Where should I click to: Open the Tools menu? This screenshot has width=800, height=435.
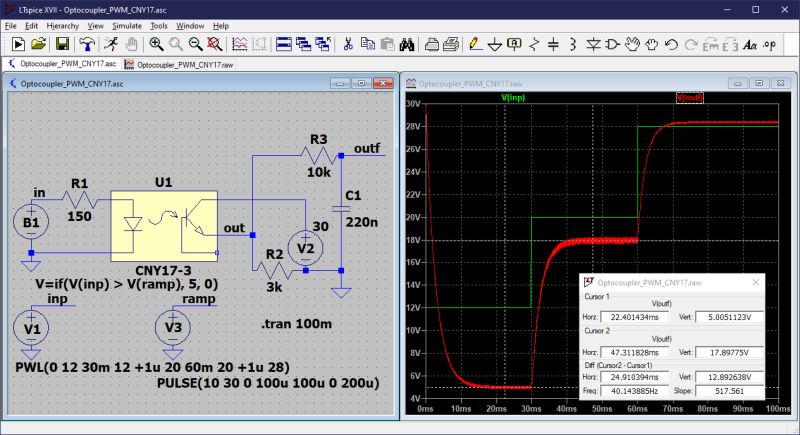pyautogui.click(x=159, y=25)
